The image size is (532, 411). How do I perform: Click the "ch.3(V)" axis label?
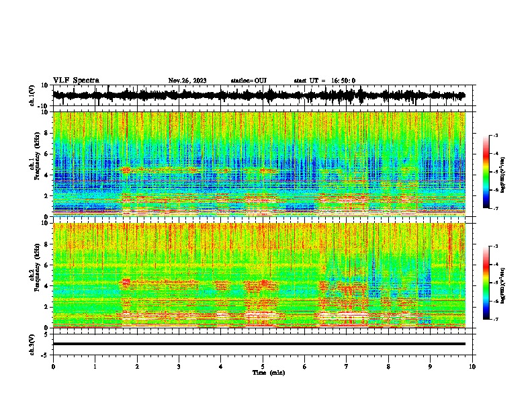point(32,345)
